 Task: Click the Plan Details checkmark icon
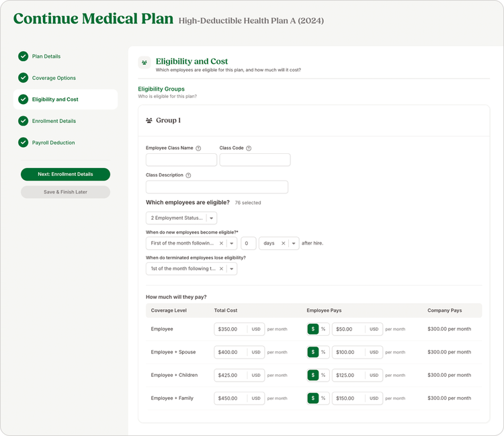point(23,56)
